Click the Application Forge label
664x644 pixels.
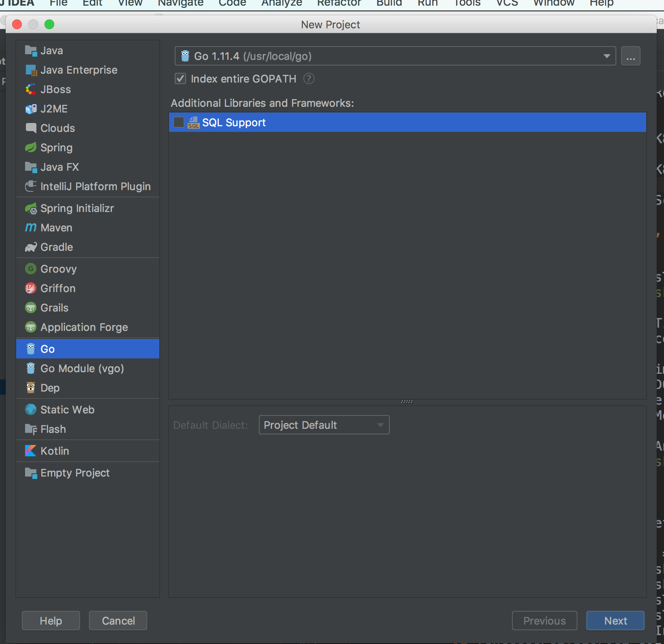click(x=84, y=327)
